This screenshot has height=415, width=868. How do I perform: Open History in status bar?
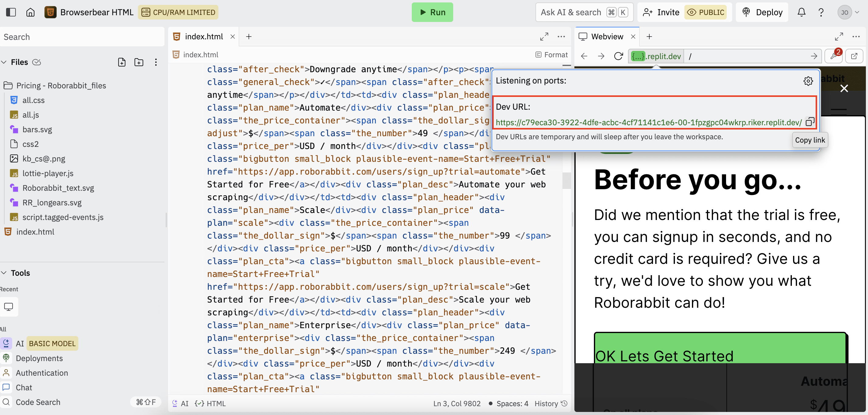click(x=551, y=403)
